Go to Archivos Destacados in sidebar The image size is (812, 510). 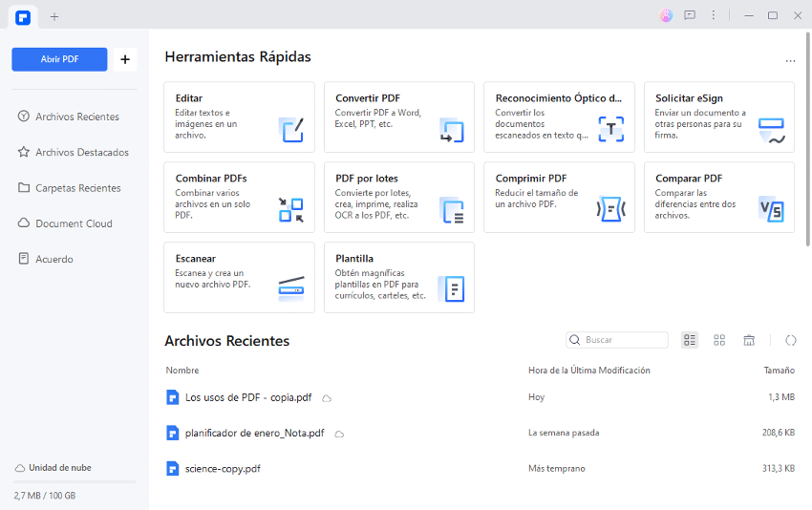tap(81, 152)
